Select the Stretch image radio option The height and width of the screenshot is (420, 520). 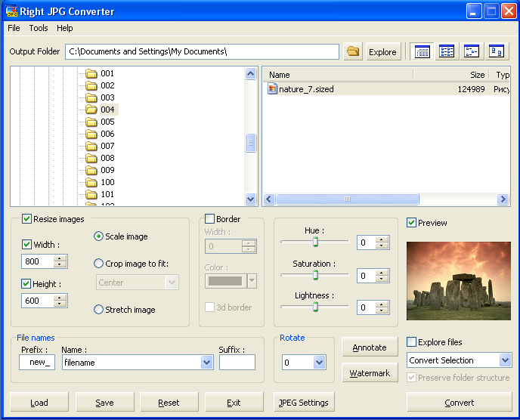[98, 310]
